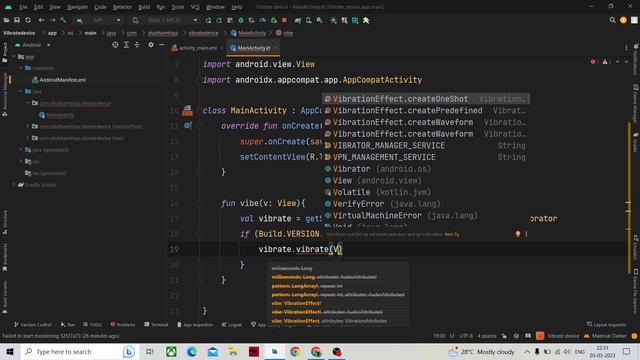Switch to MainActivity.kt tab

253,48
